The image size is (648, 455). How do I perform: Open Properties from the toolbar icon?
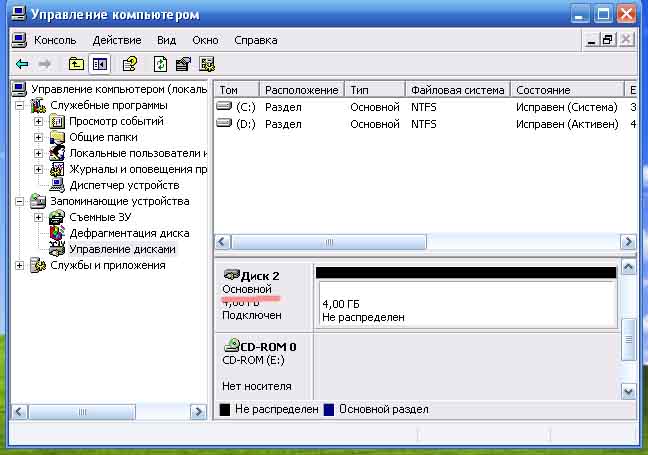click(x=183, y=64)
